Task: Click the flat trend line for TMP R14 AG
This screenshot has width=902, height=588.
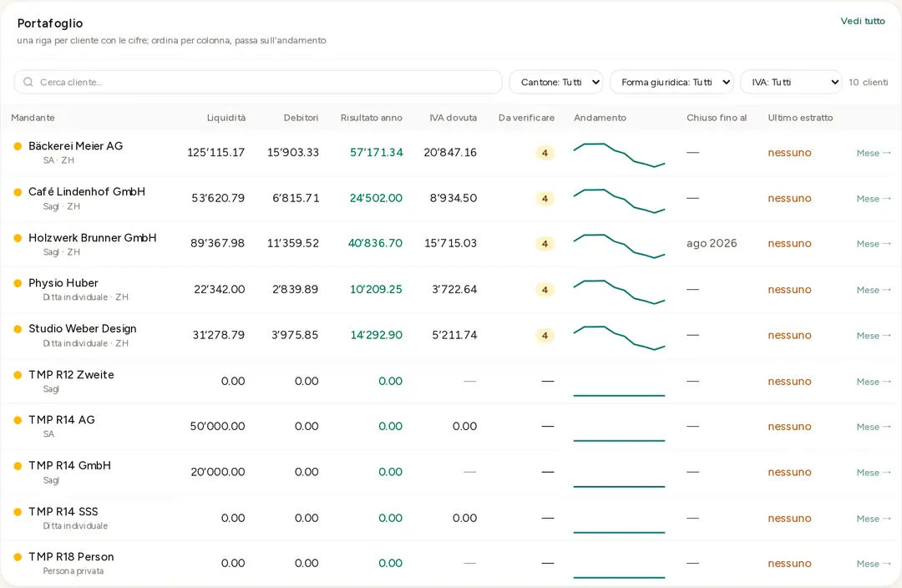Action: (619, 441)
